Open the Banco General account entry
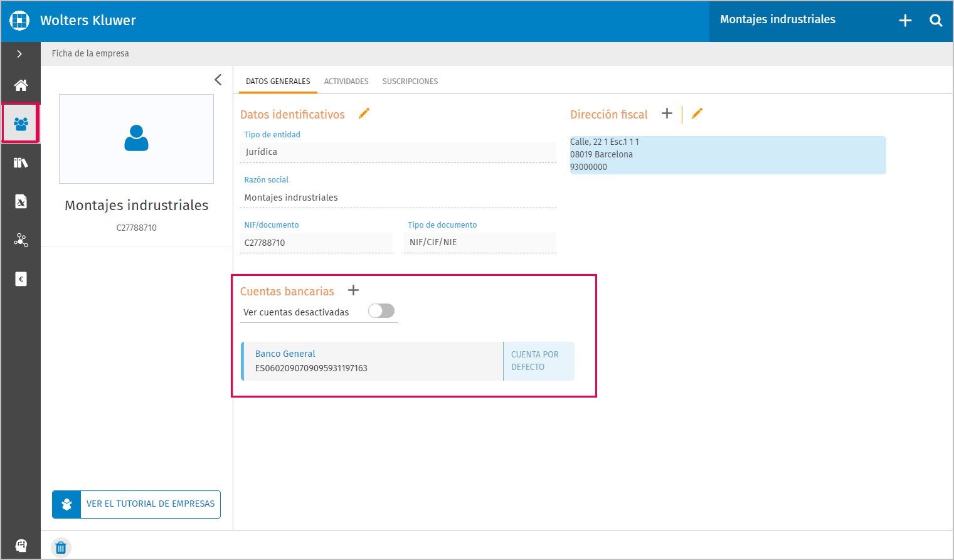The height and width of the screenshot is (560, 954). pos(373,361)
